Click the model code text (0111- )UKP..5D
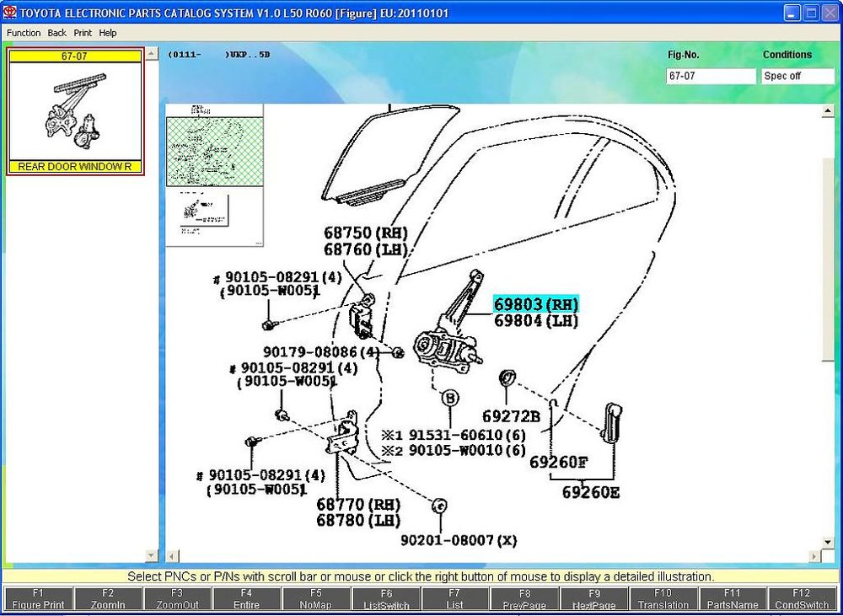The width and height of the screenshot is (843, 616). (x=218, y=55)
